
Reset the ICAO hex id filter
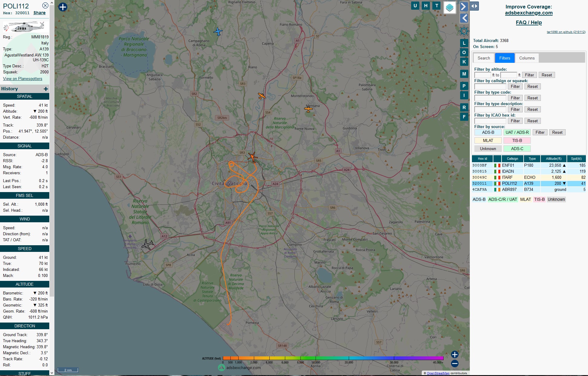[532, 121]
